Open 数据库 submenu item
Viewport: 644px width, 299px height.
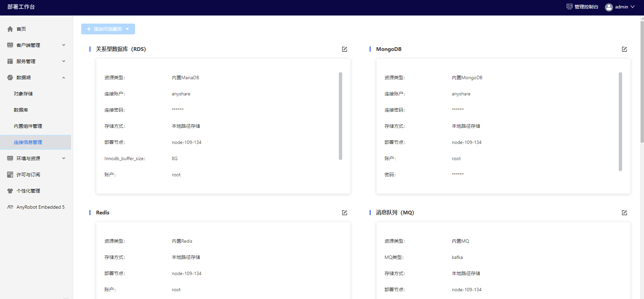click(x=21, y=110)
